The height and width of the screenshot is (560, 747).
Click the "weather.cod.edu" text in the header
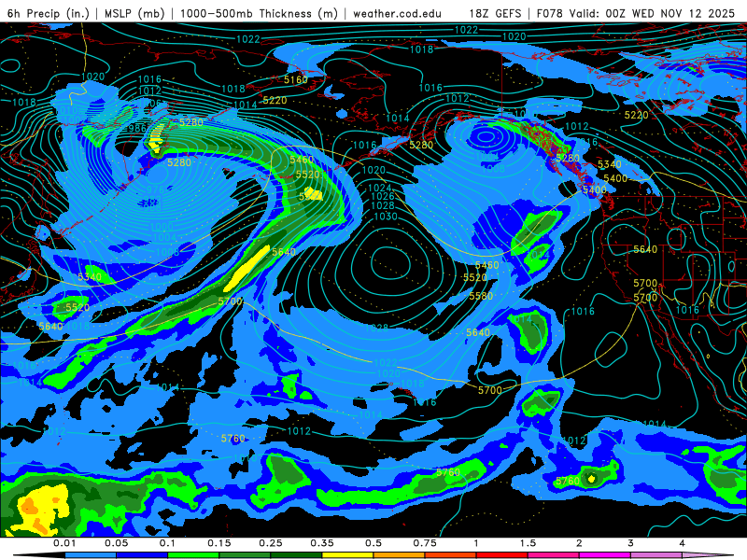coord(397,13)
